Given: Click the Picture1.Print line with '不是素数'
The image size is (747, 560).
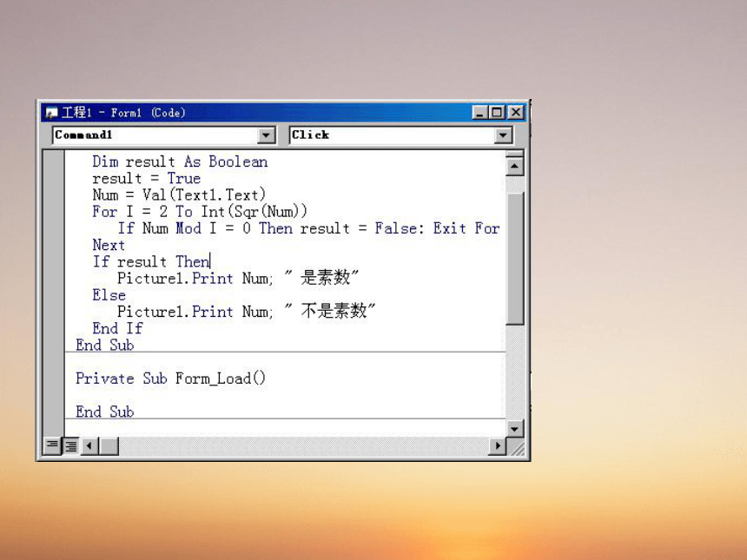Looking at the screenshot, I should (247, 312).
